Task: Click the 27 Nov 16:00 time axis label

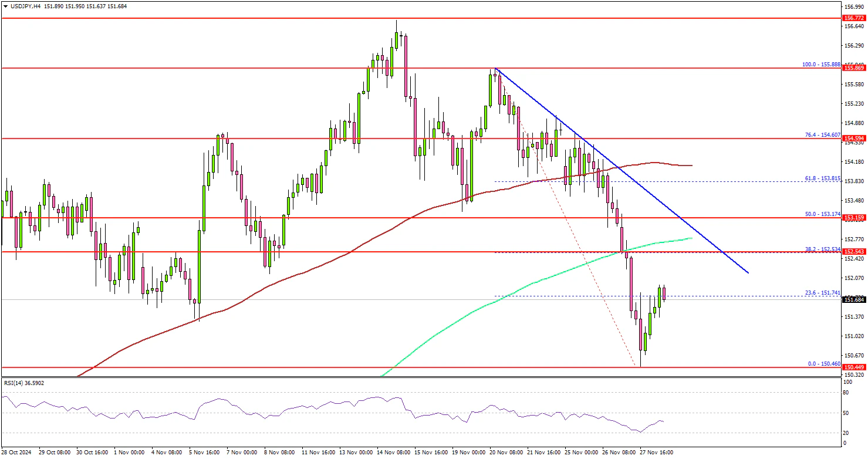Action: click(657, 453)
